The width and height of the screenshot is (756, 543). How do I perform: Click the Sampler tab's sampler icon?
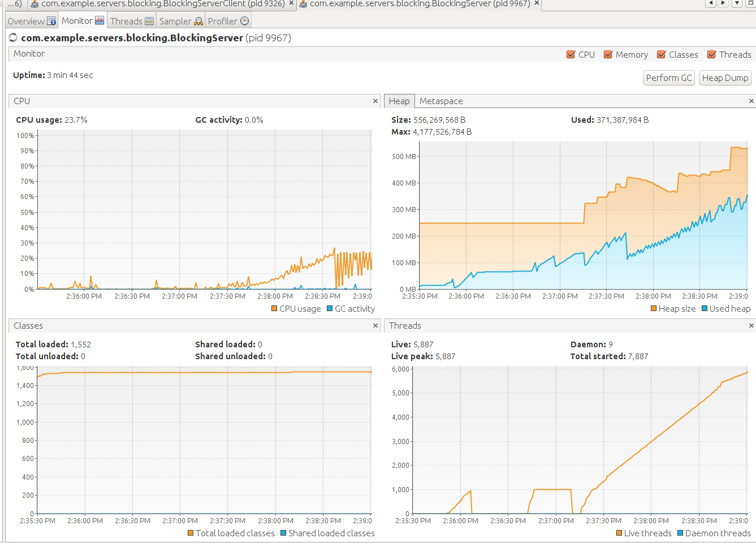pos(198,21)
